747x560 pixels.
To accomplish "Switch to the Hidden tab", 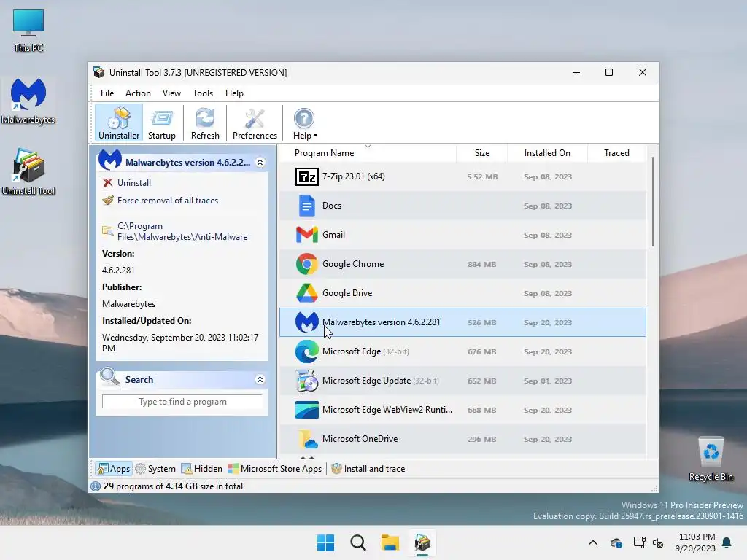I will coord(202,469).
